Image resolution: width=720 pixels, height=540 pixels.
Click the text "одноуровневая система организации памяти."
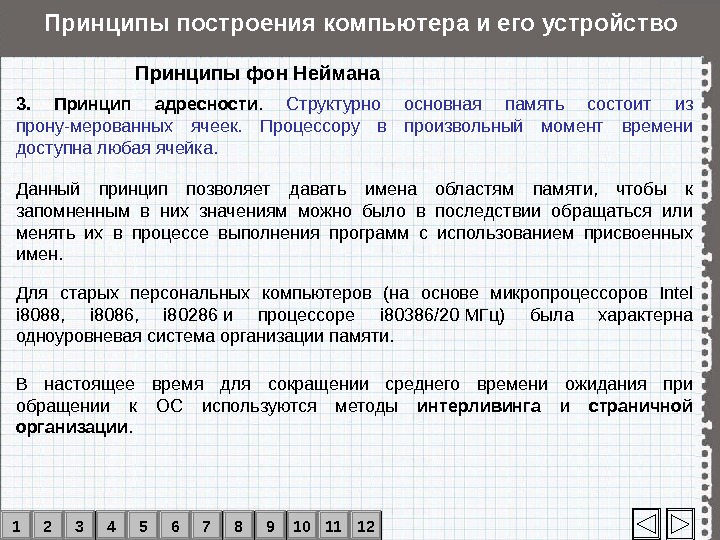pyautogui.click(x=205, y=337)
